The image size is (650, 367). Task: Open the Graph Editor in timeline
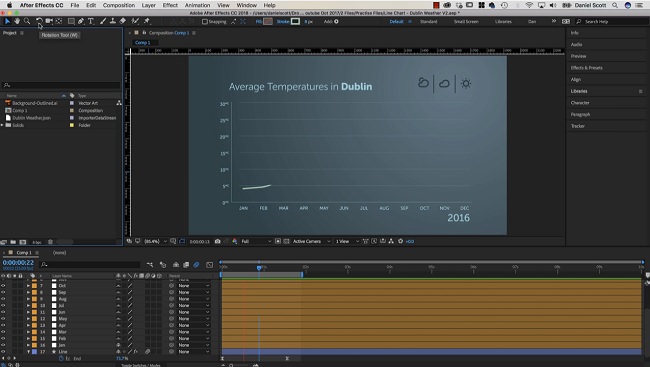pyautogui.click(x=209, y=265)
